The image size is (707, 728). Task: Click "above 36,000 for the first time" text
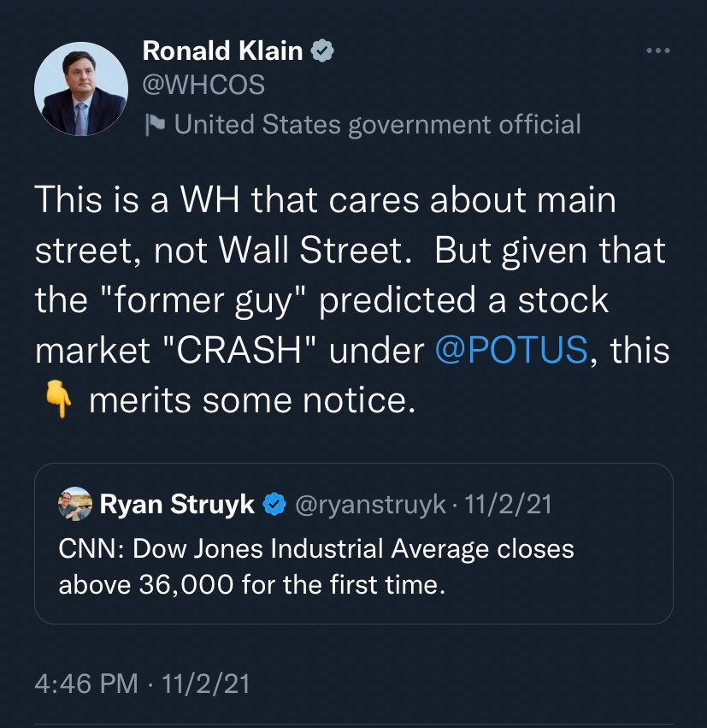click(x=252, y=584)
